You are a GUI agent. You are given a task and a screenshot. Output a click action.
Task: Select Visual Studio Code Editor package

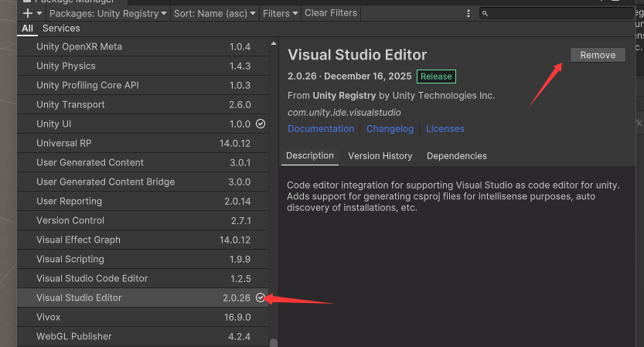click(x=92, y=278)
